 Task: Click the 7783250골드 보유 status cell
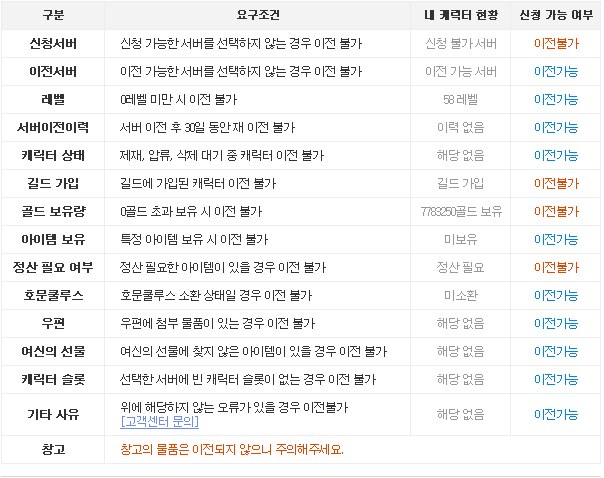pos(460,212)
